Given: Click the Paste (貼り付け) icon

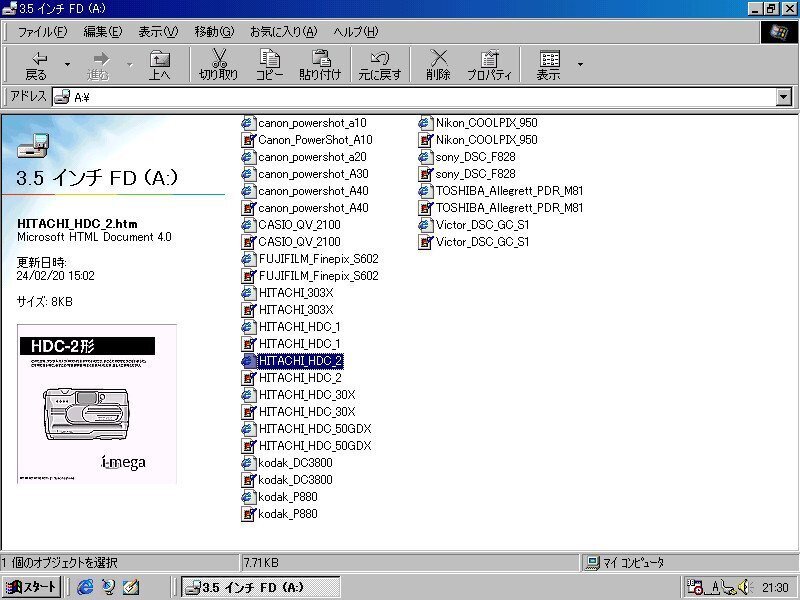Looking at the screenshot, I should click(x=319, y=64).
